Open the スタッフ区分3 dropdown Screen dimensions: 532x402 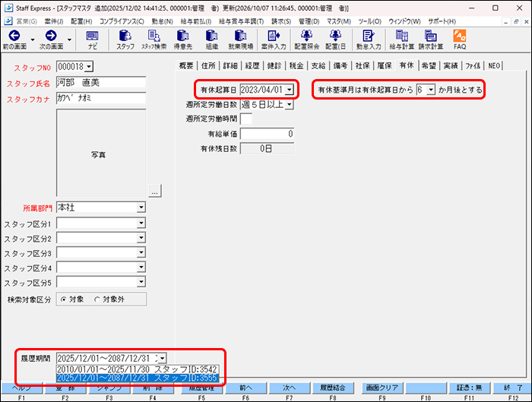[x=141, y=252]
